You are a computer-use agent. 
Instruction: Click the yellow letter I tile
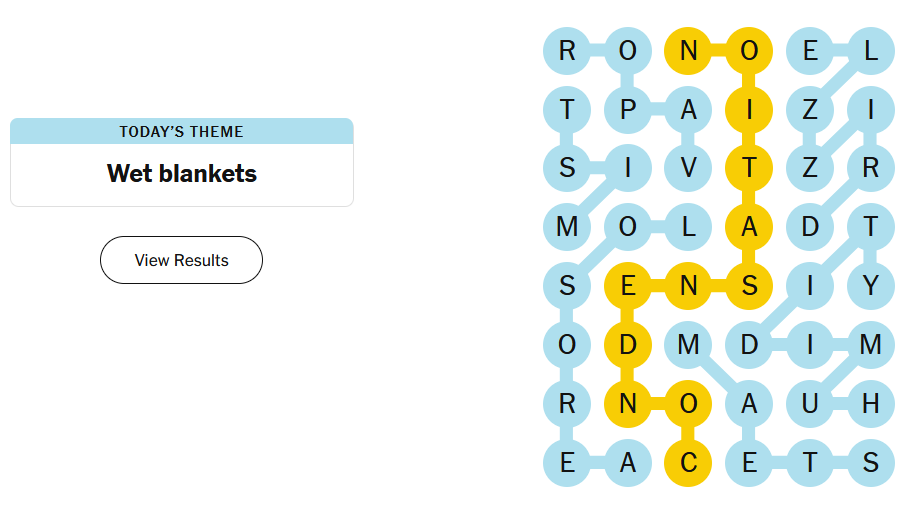point(749,109)
